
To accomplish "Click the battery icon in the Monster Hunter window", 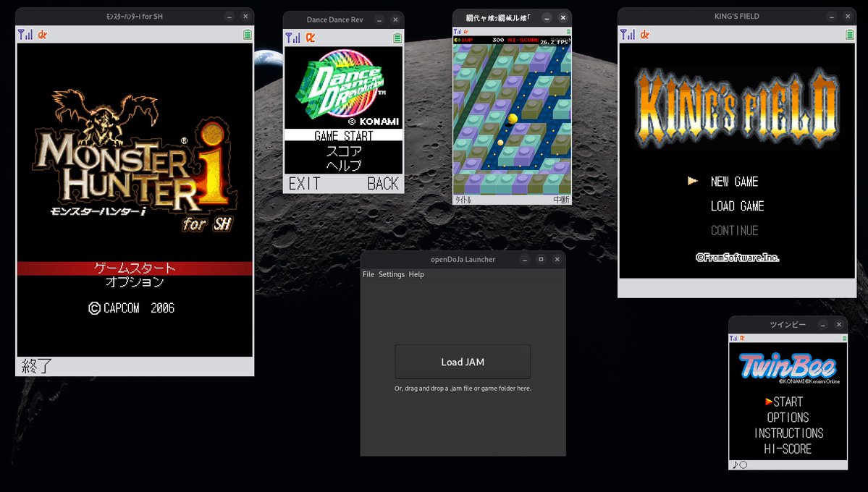I will click(x=248, y=35).
